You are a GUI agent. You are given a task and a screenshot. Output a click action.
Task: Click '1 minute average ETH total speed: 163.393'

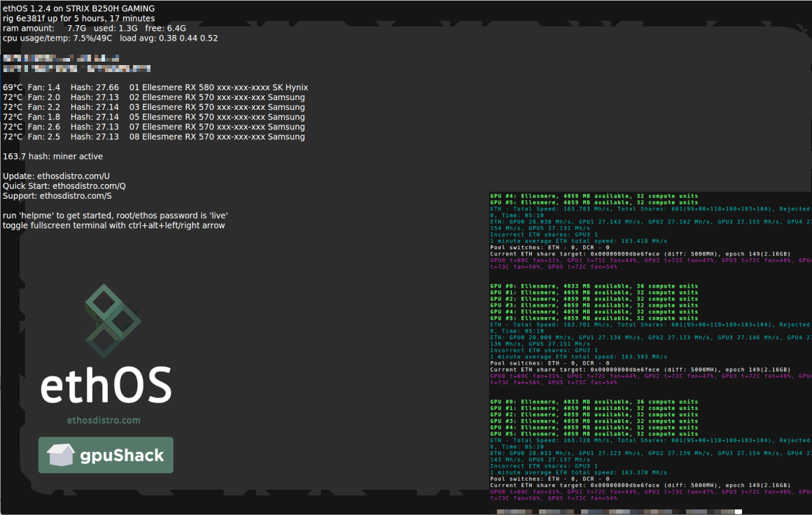(x=578, y=357)
